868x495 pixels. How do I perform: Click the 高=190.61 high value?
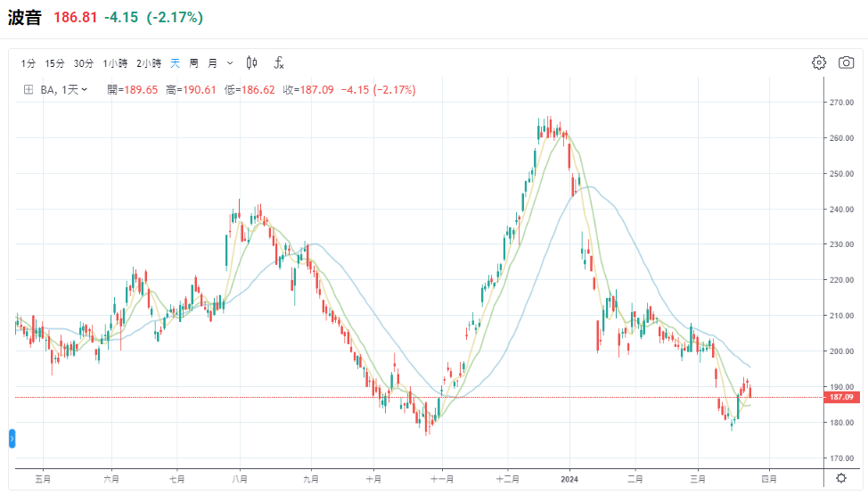tap(191, 90)
